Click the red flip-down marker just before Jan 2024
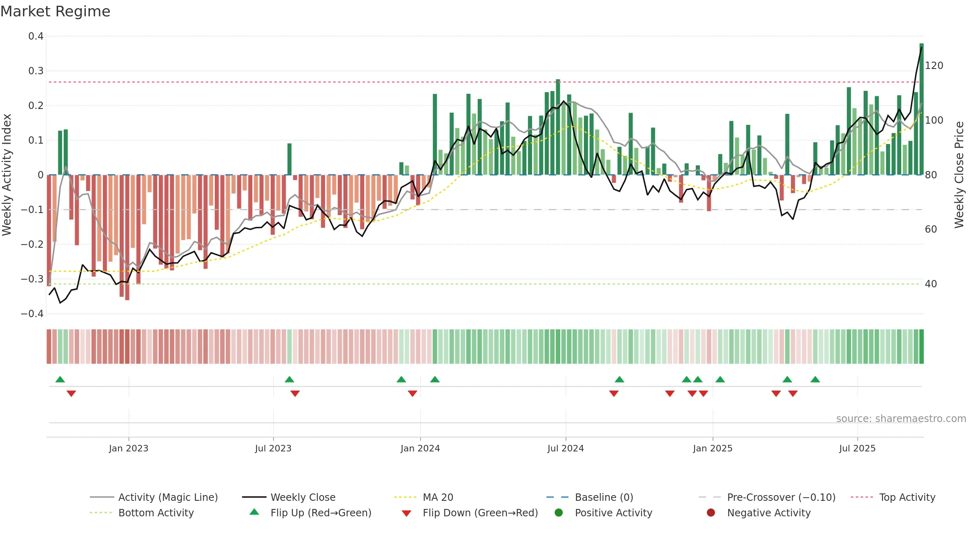980x551 pixels. 412,393
